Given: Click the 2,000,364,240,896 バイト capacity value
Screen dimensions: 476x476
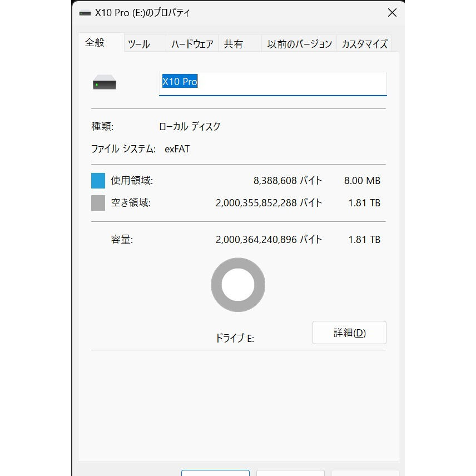Looking at the screenshot, I should 269,240.
